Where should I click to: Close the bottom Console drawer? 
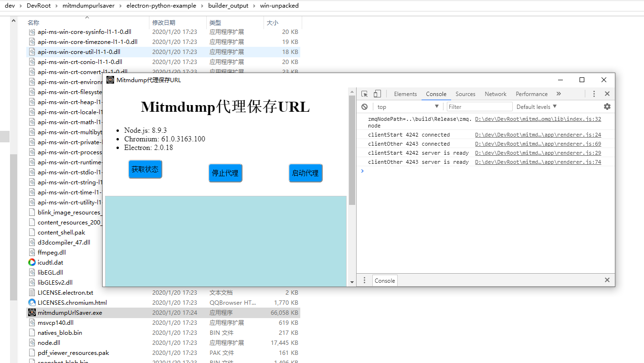pyautogui.click(x=607, y=280)
